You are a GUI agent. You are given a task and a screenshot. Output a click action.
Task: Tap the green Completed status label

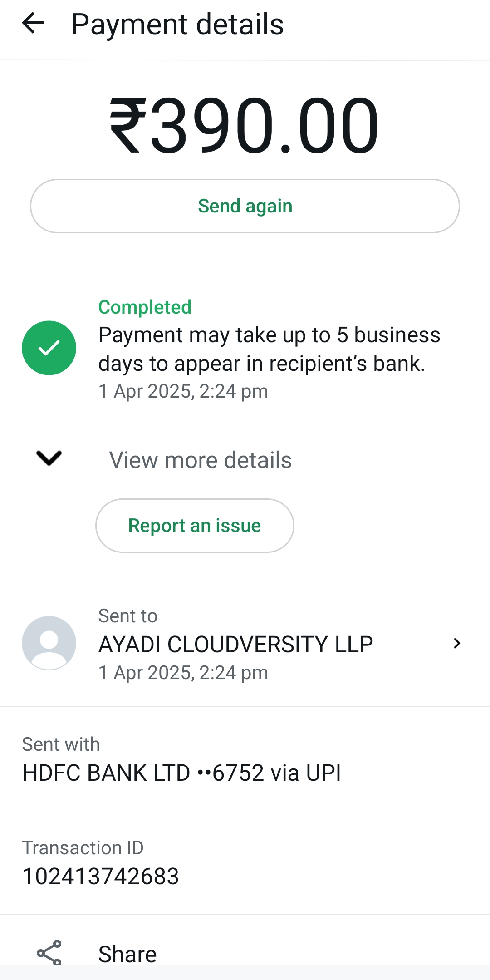[145, 307]
